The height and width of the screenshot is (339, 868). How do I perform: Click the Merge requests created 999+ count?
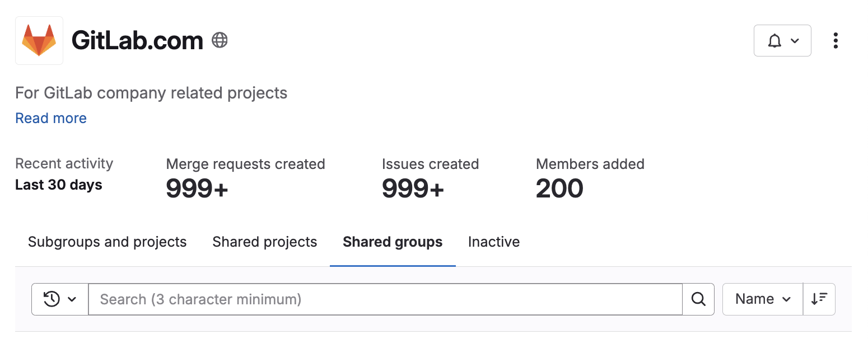(x=197, y=189)
